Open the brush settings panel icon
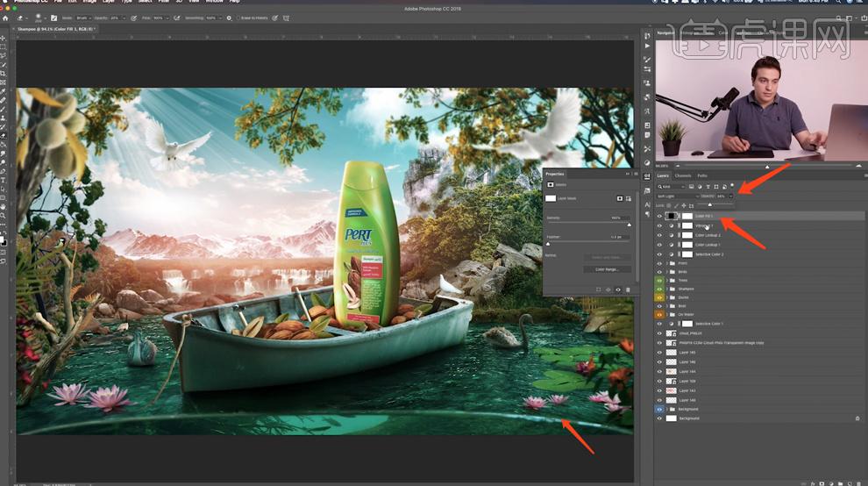This screenshot has width=868, height=486. 53,18
